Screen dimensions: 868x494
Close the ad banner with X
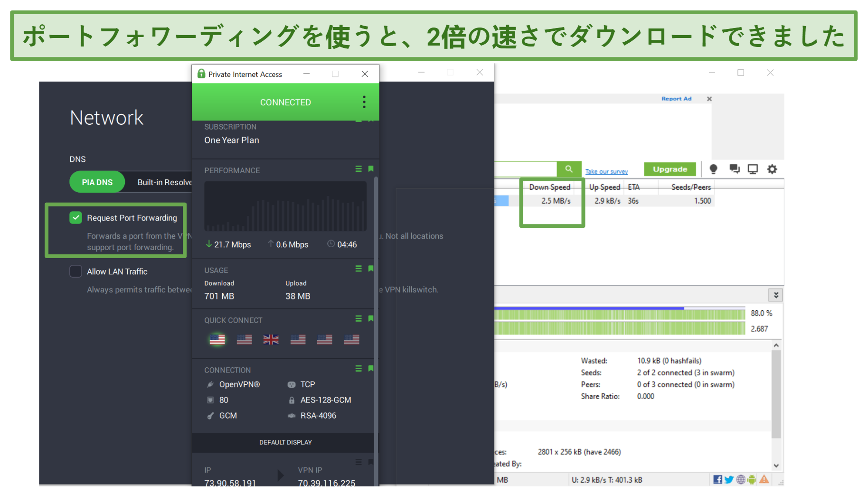tap(709, 99)
